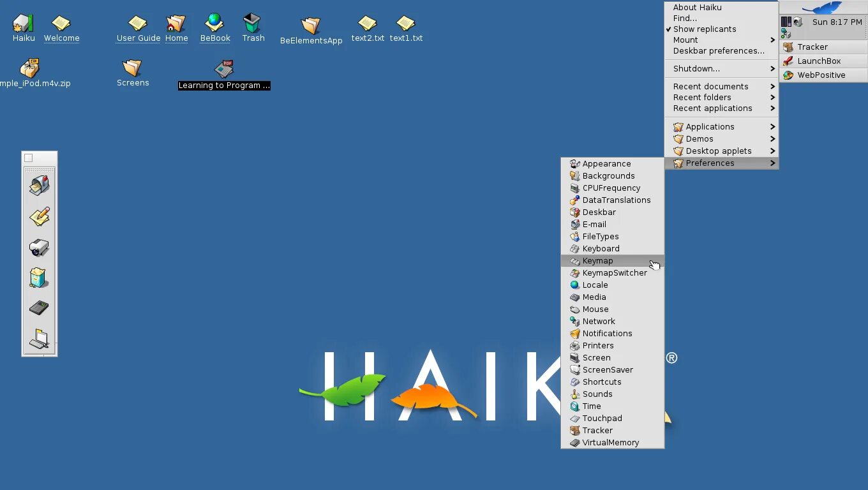
Task: Open the DataTranslations preference
Action: (613, 200)
